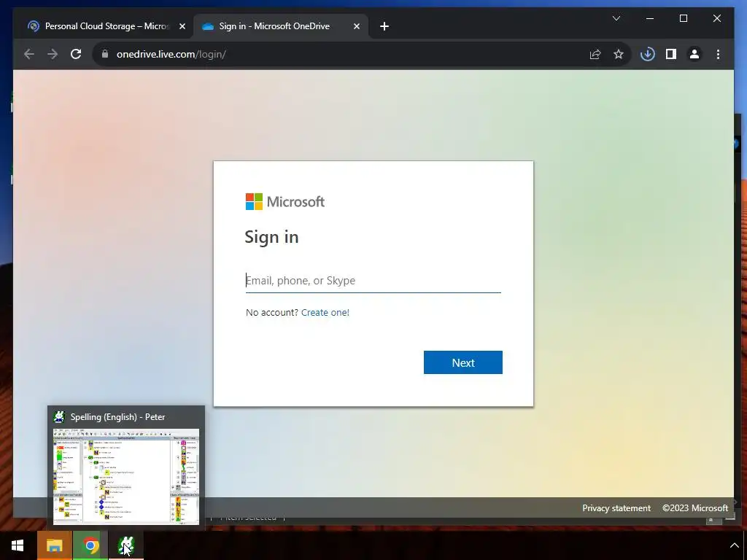Switch to Personal Cloud Storage tab

107,26
